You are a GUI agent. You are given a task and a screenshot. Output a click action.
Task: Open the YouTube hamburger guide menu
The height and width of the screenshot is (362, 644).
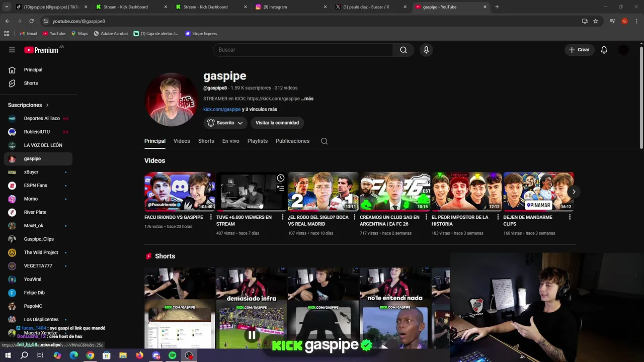[x=12, y=50]
